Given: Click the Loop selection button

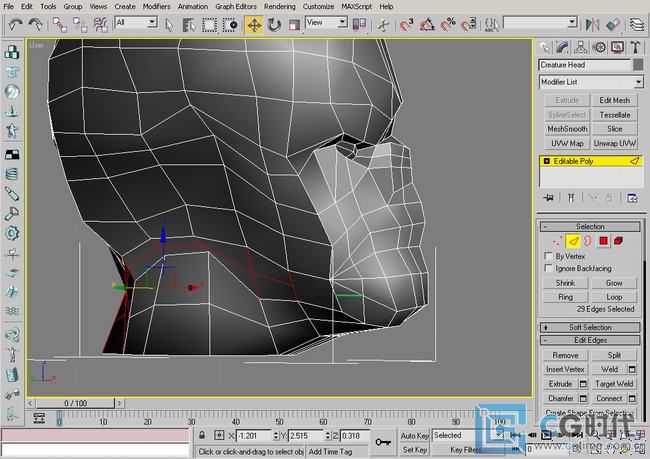Looking at the screenshot, I should pyautogui.click(x=614, y=297).
